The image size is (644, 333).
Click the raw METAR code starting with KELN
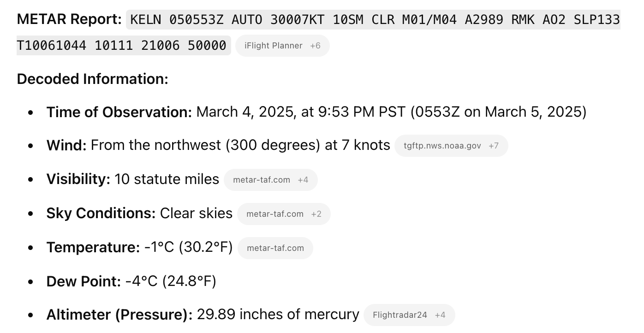click(x=375, y=20)
